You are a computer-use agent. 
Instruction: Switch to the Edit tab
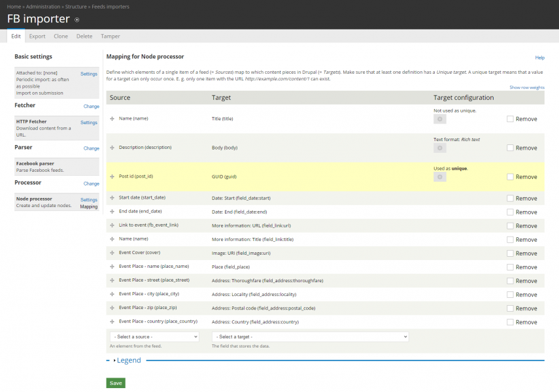coord(16,36)
